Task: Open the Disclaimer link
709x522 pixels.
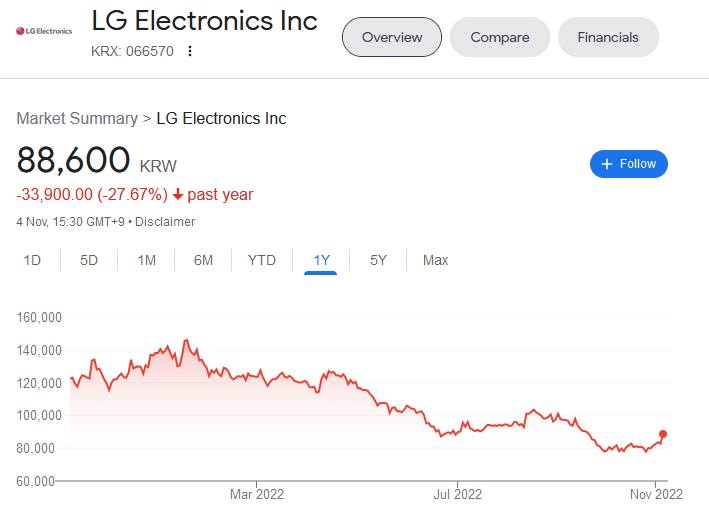Action: click(165, 222)
